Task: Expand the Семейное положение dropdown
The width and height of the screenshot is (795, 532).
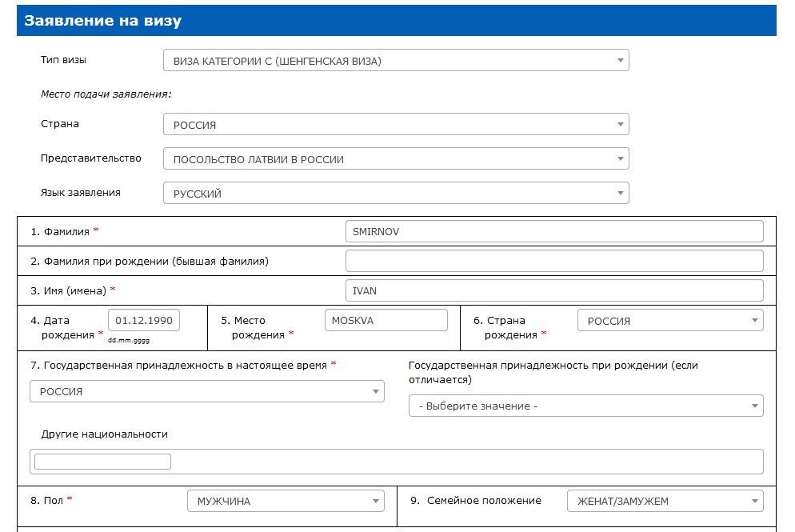Action: pos(665,501)
